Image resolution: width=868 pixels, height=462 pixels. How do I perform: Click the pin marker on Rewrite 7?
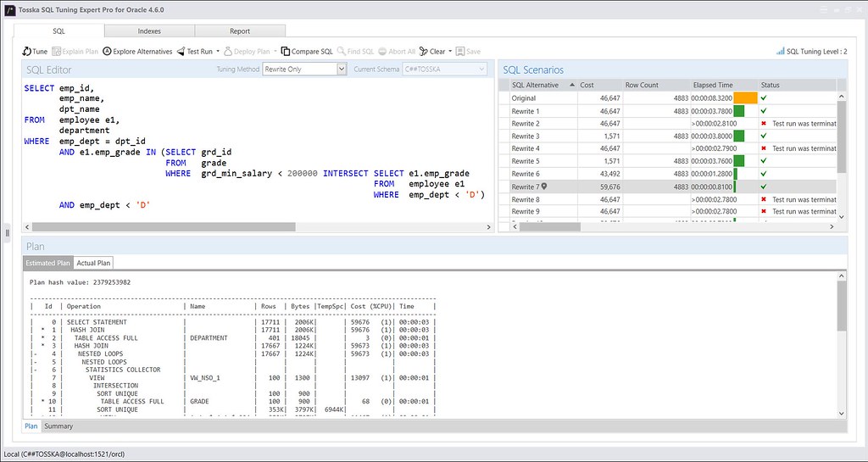[x=544, y=186]
